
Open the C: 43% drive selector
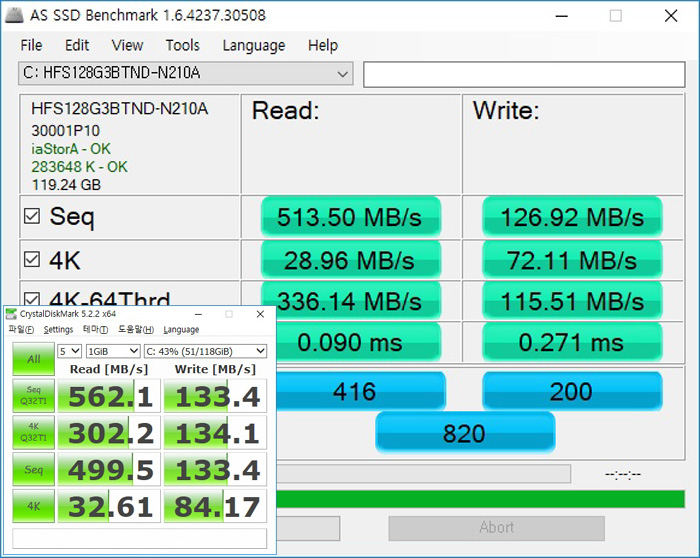(205, 351)
